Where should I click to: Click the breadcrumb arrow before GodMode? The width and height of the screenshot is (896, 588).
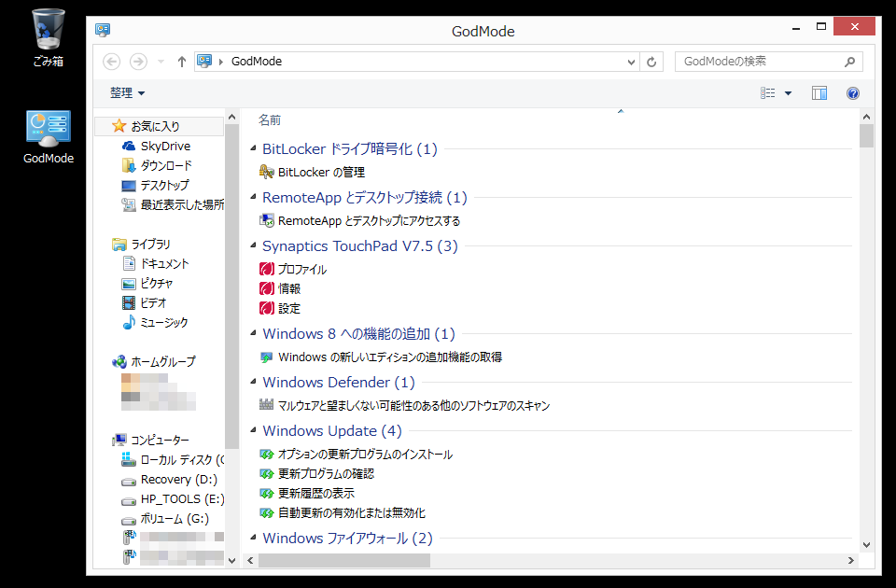221,62
